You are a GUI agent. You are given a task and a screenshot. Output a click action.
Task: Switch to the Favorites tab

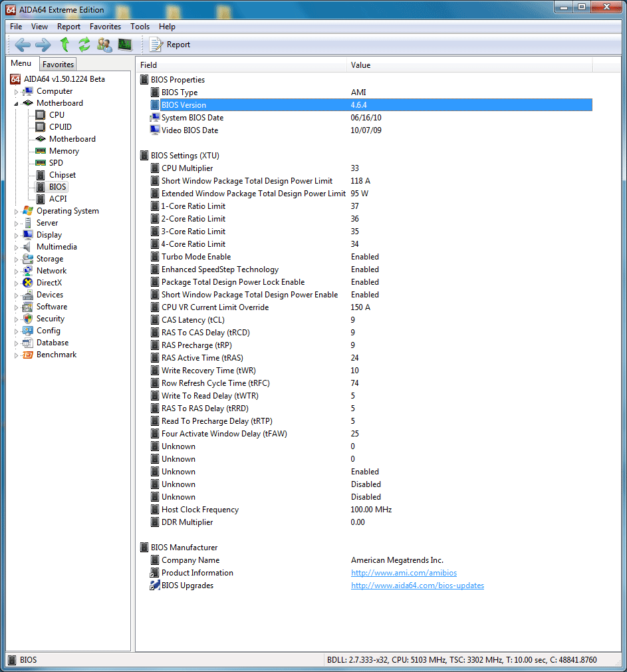pos(59,65)
